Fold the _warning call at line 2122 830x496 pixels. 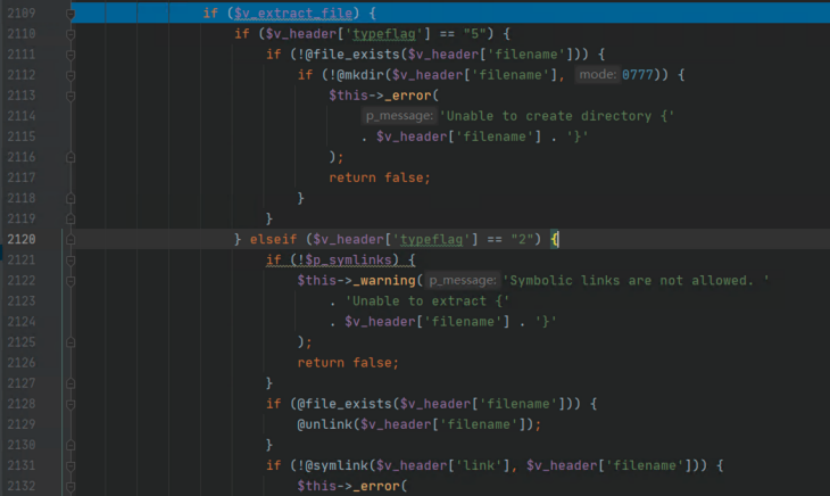coord(70,281)
